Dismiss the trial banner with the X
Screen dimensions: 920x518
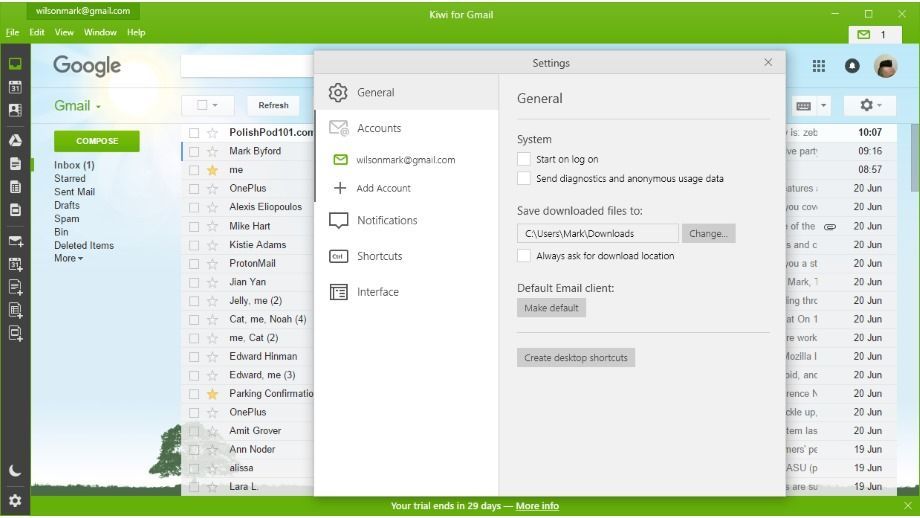click(x=908, y=506)
